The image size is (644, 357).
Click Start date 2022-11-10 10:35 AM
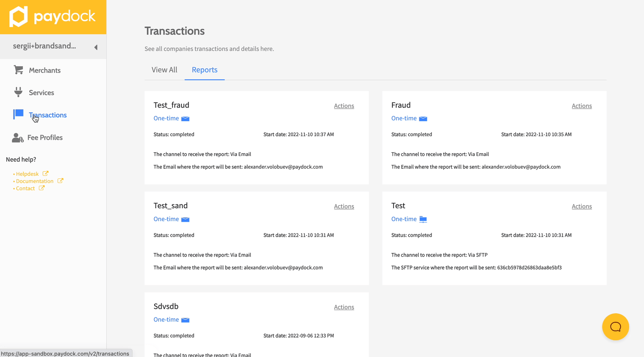click(x=536, y=134)
